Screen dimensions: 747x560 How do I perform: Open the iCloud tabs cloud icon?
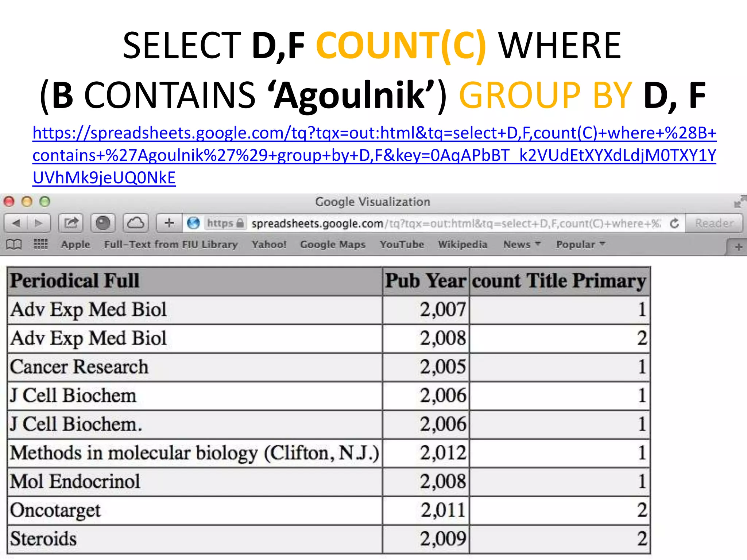tap(136, 223)
